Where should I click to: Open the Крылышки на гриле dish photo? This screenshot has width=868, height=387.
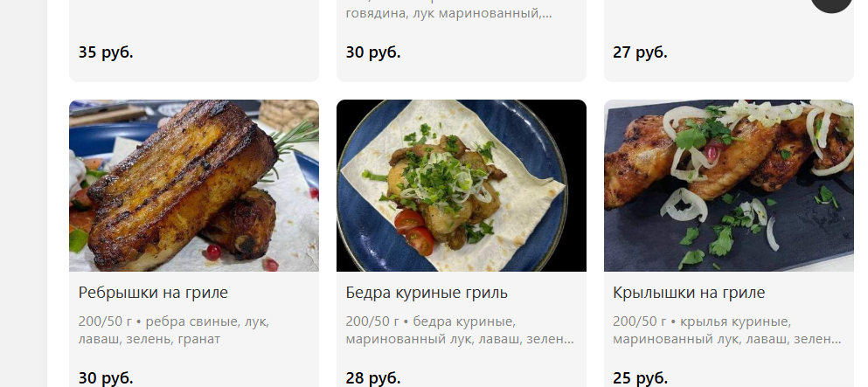(x=728, y=185)
